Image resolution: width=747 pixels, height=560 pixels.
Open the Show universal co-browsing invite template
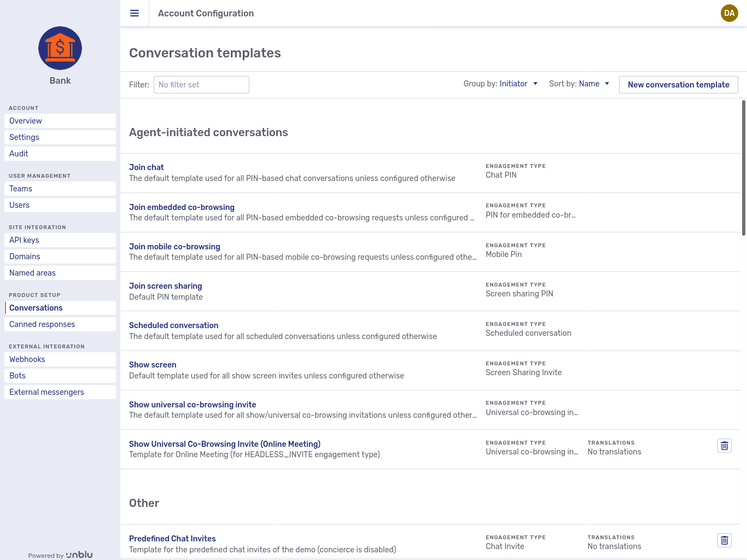[x=192, y=405]
